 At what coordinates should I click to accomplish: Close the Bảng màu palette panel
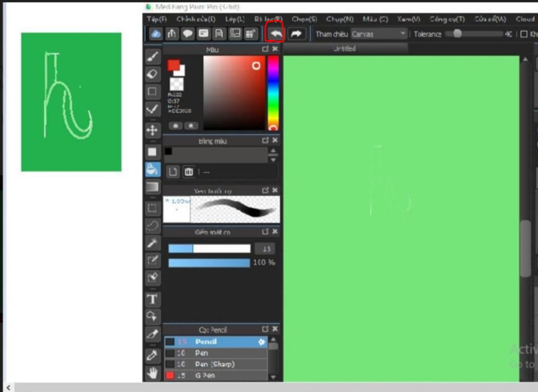coord(275,140)
